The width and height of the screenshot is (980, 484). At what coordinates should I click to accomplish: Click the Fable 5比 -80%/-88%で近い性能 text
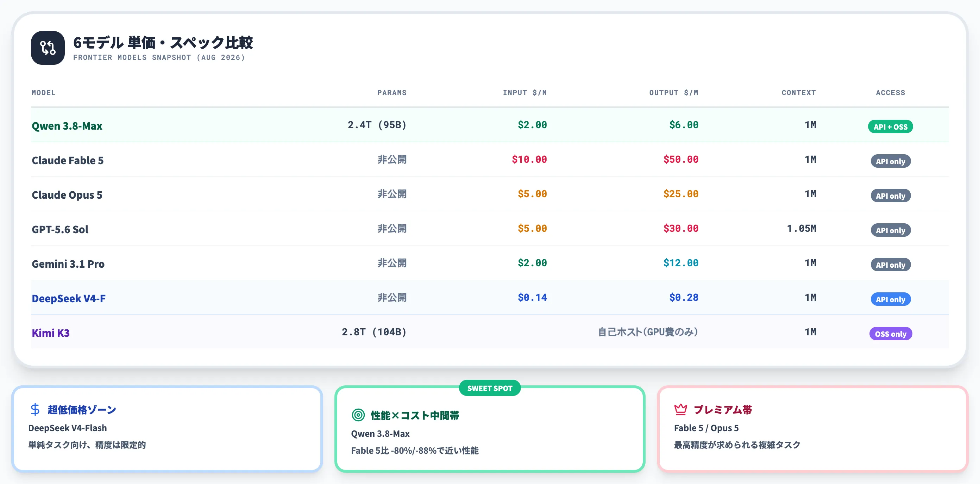tap(415, 451)
